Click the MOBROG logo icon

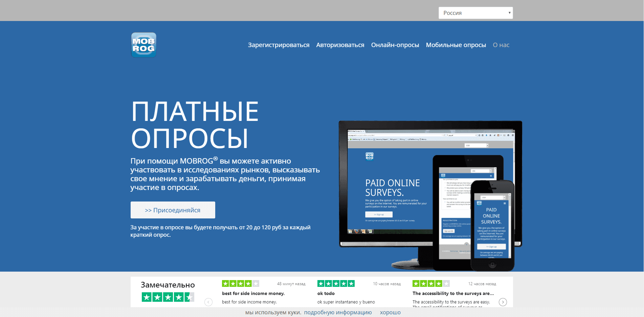(143, 45)
